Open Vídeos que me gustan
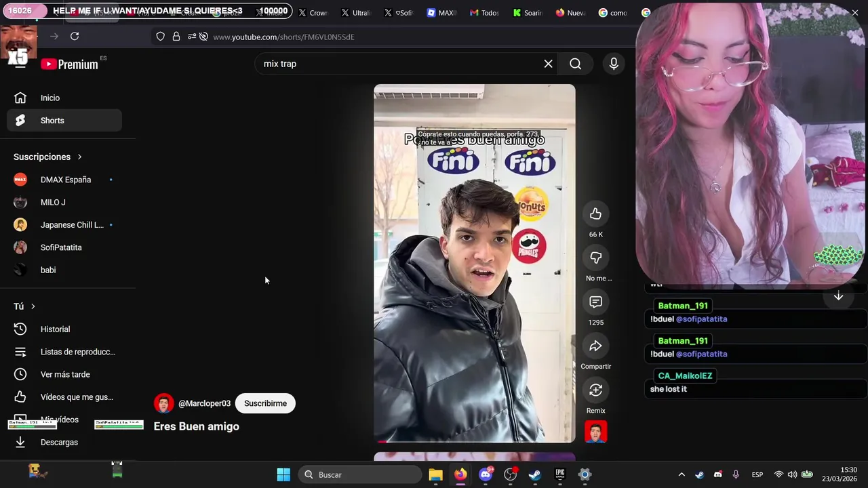Viewport: 868px width, 488px height. pos(64,397)
